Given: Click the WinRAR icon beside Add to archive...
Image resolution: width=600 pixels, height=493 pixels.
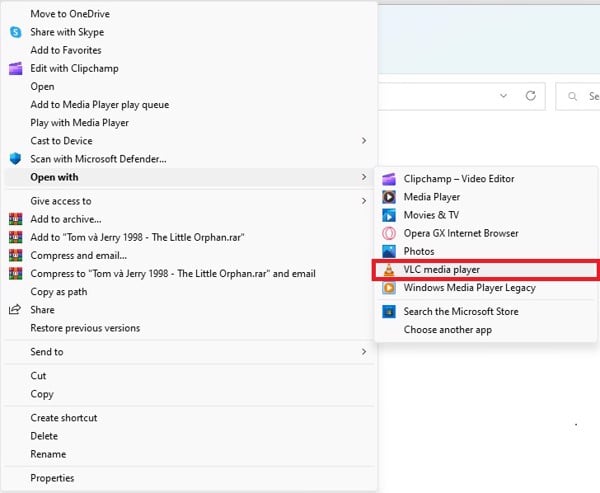Looking at the screenshot, I should [x=16, y=219].
